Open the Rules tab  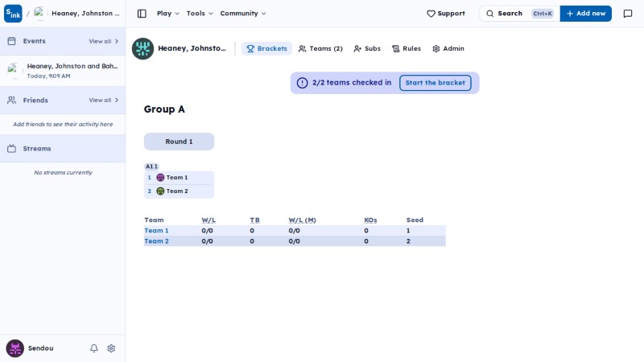coord(407,48)
